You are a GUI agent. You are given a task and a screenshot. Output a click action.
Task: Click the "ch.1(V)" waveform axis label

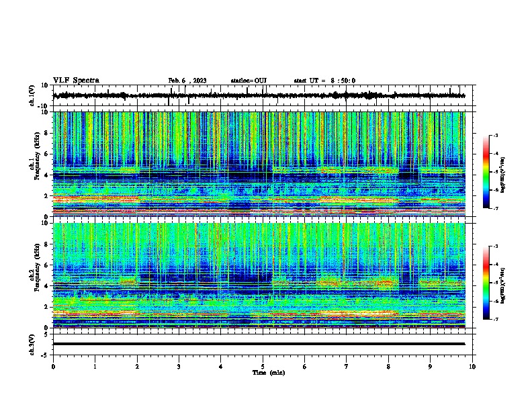(32, 95)
